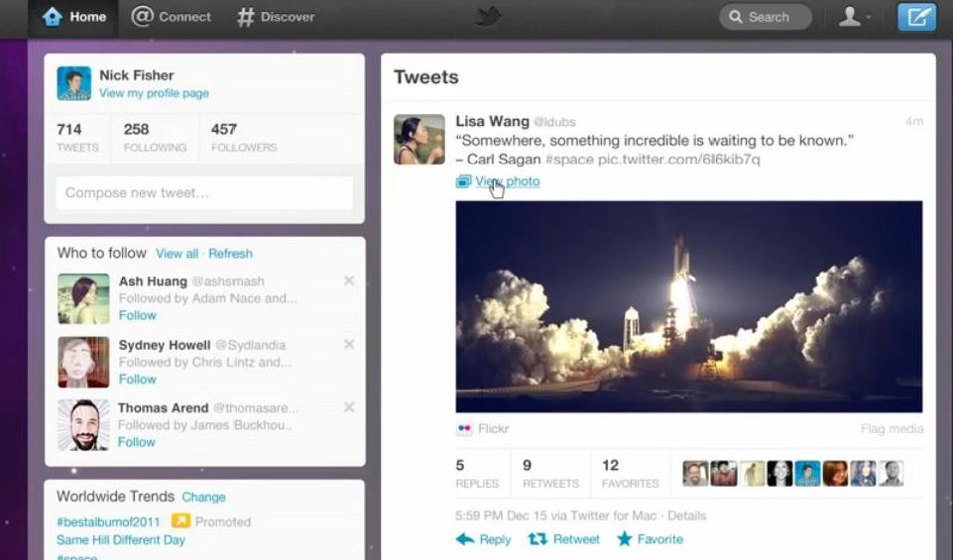Change the Worldwide Trends location

[x=203, y=497]
